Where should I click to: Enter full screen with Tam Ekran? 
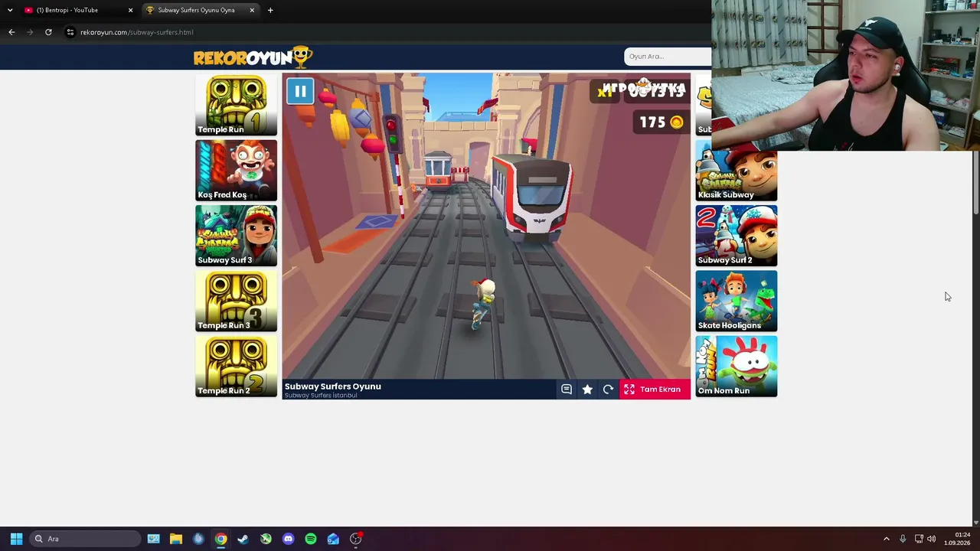[655, 390]
